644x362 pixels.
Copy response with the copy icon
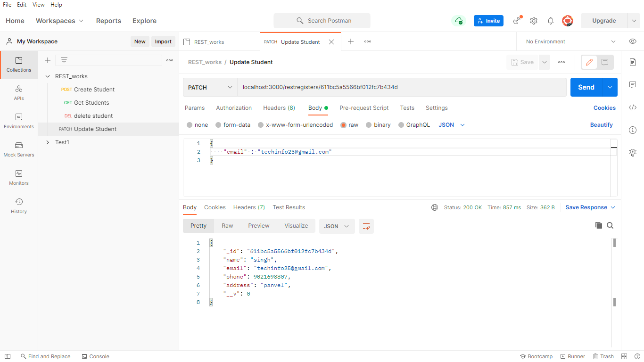pos(599,225)
